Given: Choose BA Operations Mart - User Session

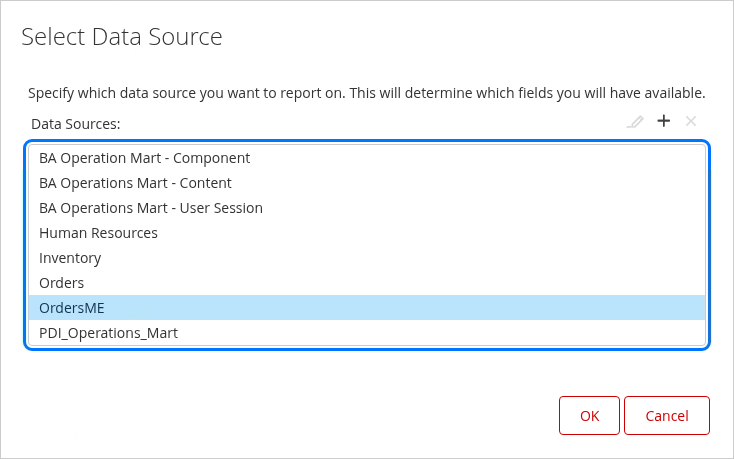Looking at the screenshot, I should tap(151, 208).
